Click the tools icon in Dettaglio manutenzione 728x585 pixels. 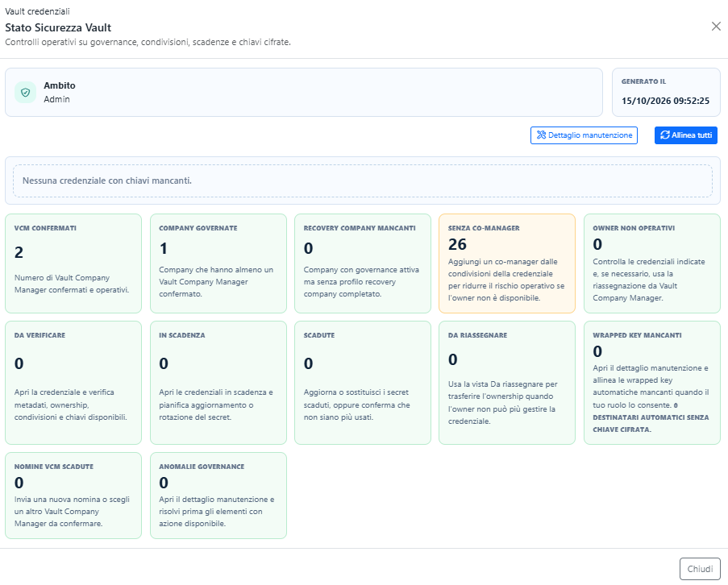point(541,135)
